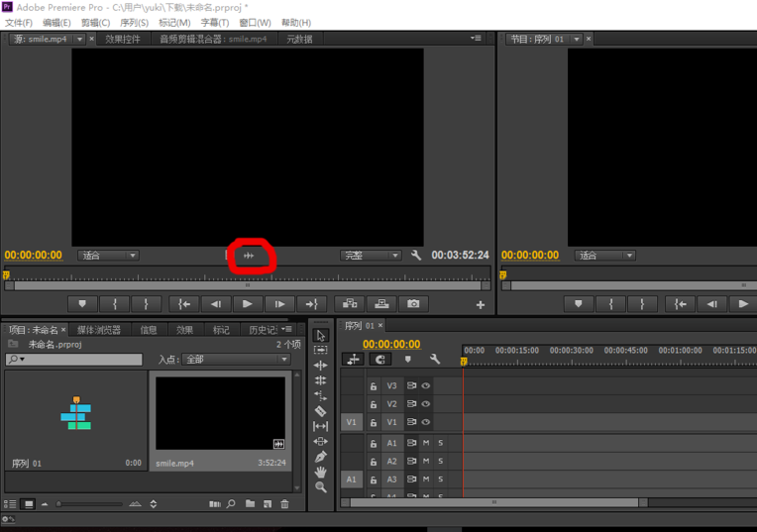Switch to 媒体浏览器 tab
The image size is (757, 532).
click(x=99, y=330)
